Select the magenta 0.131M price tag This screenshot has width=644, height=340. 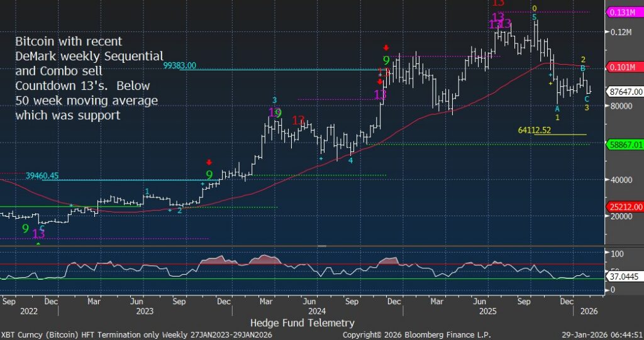click(x=623, y=12)
